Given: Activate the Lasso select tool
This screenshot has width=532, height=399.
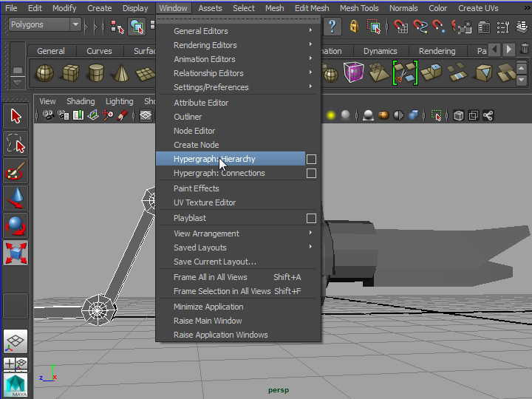Looking at the screenshot, I should (x=16, y=143).
